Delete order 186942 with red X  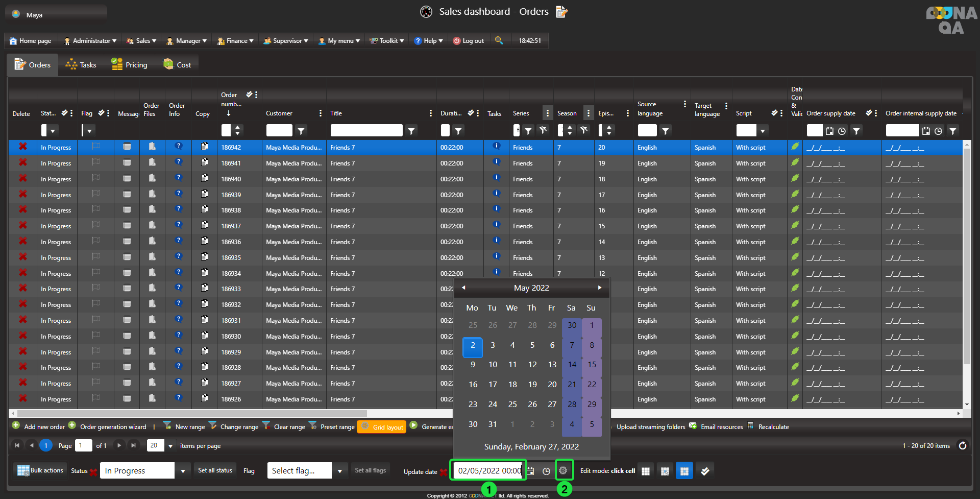(23, 147)
